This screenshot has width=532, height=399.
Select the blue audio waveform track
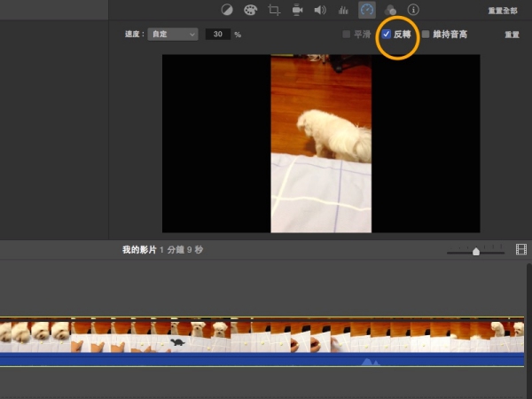262,359
